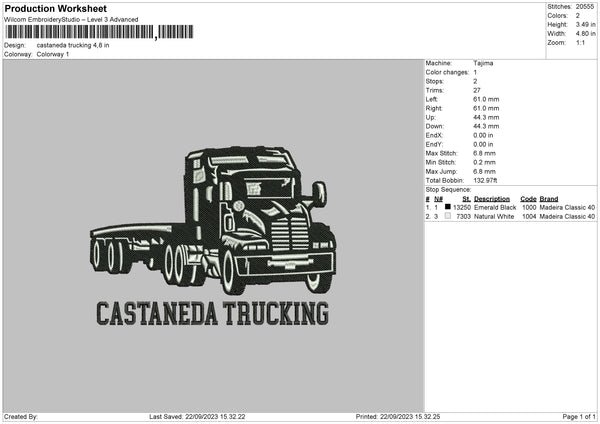
Task: Select the Machine value 'Tajima'
Action: (x=483, y=63)
